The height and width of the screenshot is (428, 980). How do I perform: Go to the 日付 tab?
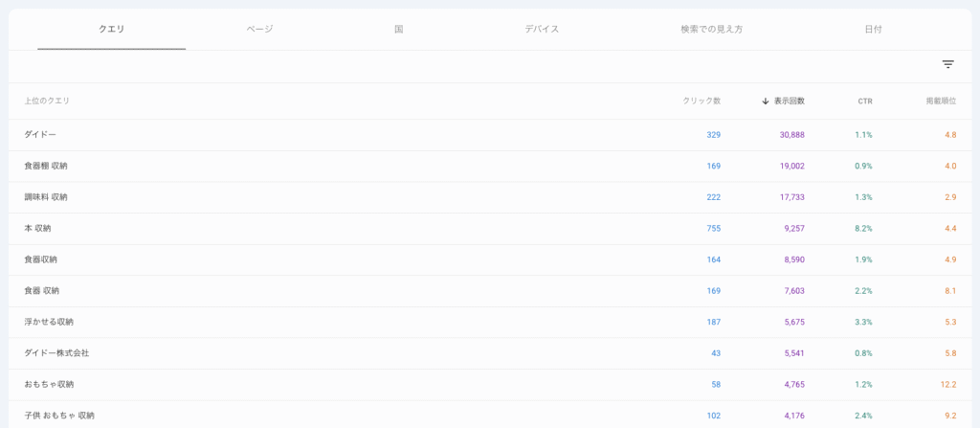(873, 30)
